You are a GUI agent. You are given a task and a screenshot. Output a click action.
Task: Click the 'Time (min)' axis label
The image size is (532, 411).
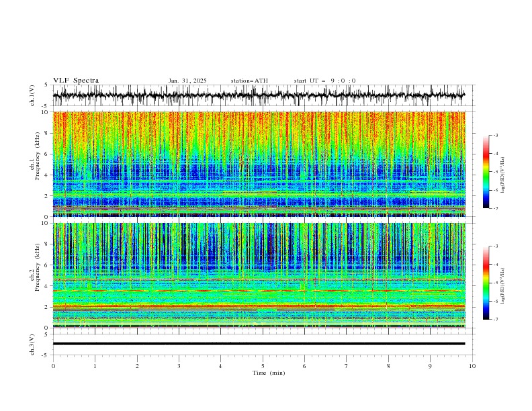click(269, 373)
